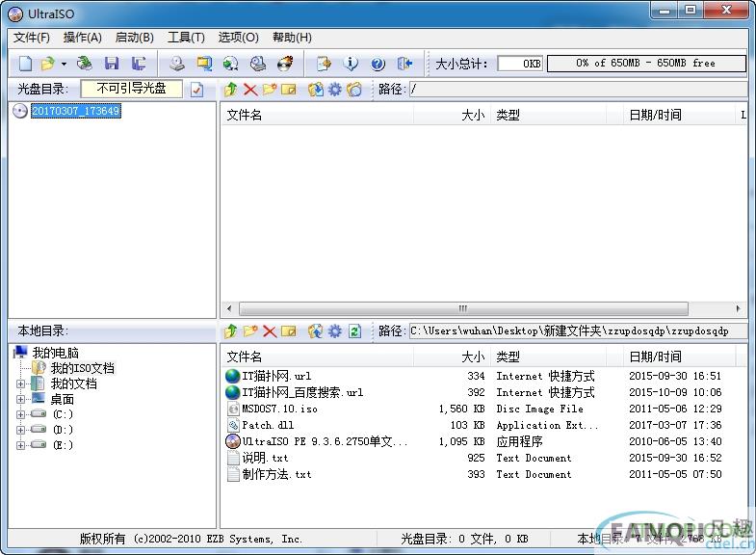Select the file Patch.dll
756x555 pixels.
tap(268, 425)
